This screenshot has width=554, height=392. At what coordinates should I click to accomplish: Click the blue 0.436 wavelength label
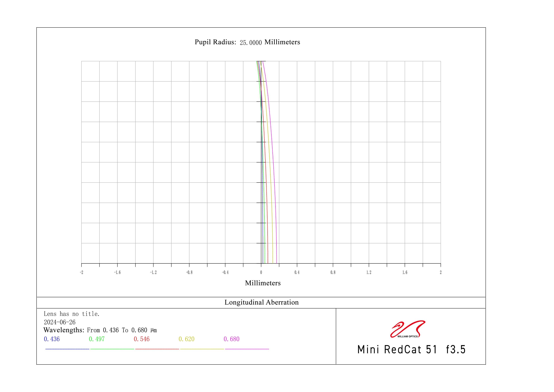pos(52,339)
